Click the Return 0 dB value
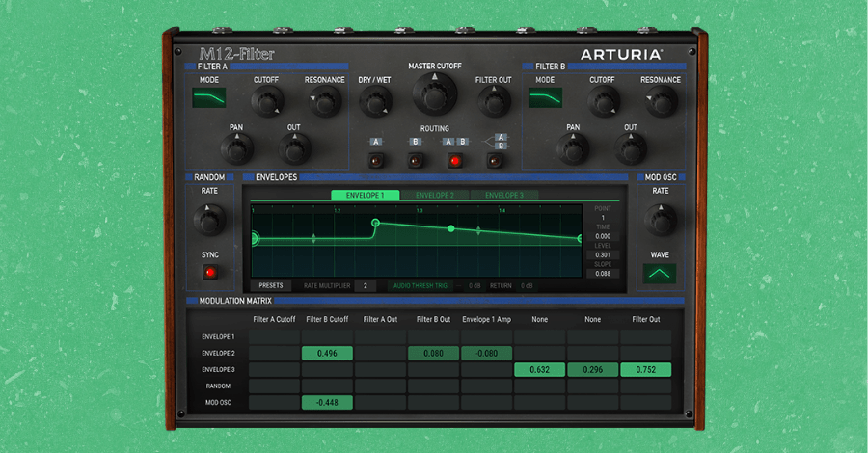The width and height of the screenshot is (868, 453). [527, 286]
